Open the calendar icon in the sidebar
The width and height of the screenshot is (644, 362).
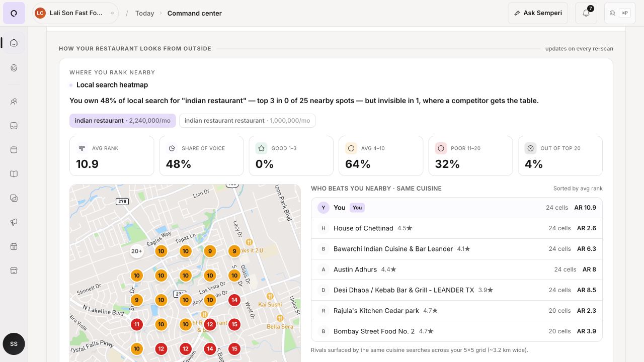pos(14,246)
